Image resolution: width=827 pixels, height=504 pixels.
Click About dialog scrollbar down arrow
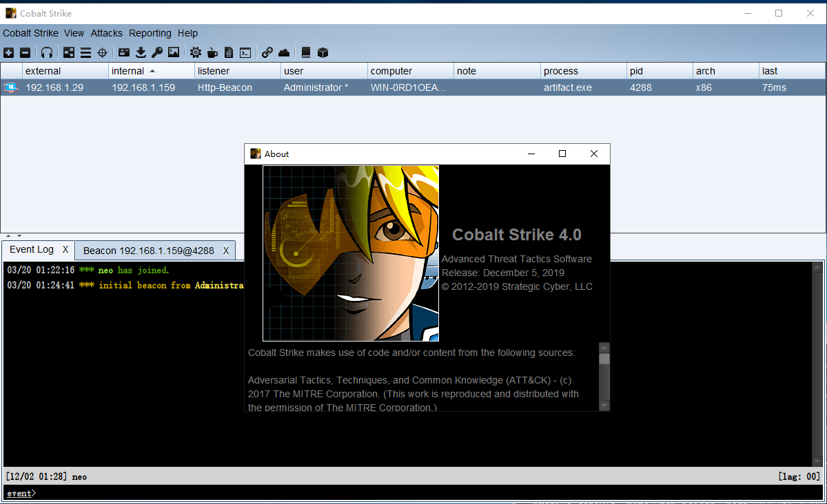click(x=604, y=406)
